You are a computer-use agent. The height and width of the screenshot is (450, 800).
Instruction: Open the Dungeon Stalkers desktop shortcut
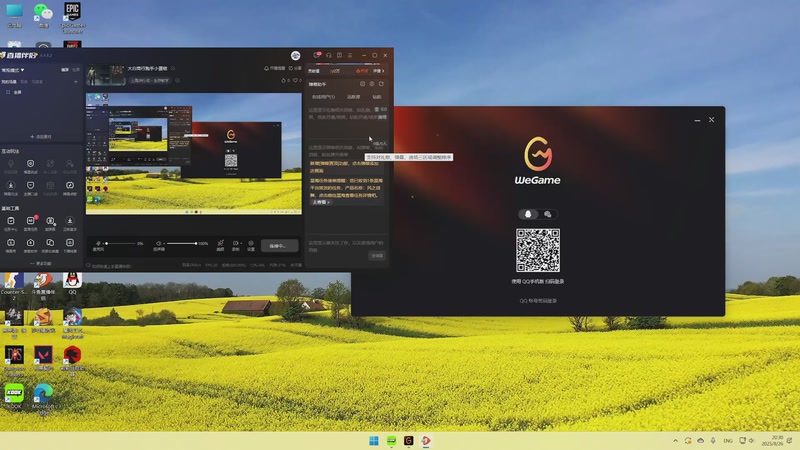[x=14, y=359]
